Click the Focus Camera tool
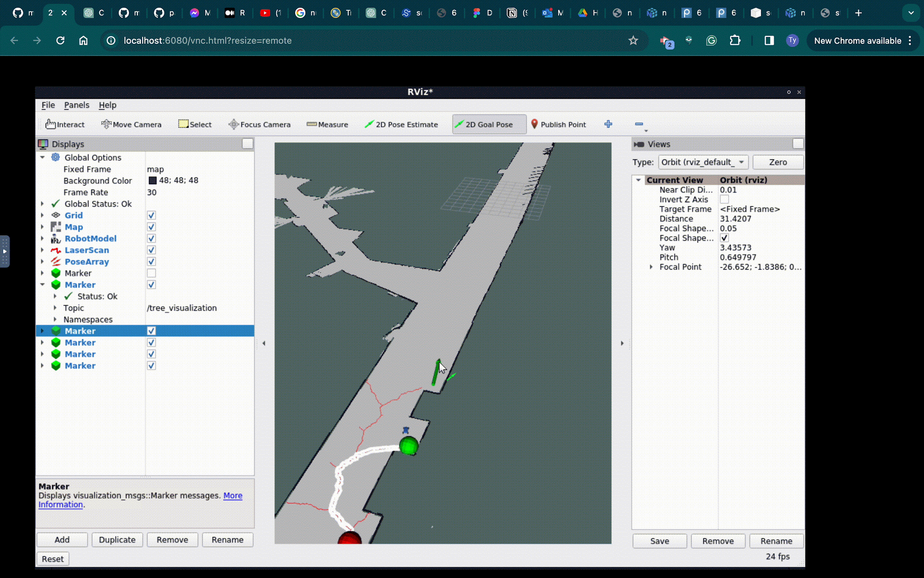 tap(259, 124)
